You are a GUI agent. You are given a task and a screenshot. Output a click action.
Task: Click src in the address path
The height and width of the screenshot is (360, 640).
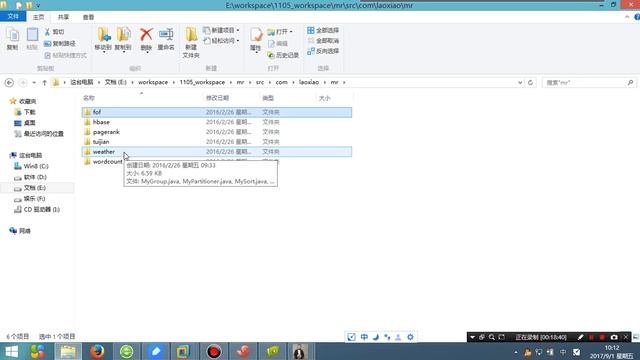pyautogui.click(x=260, y=82)
